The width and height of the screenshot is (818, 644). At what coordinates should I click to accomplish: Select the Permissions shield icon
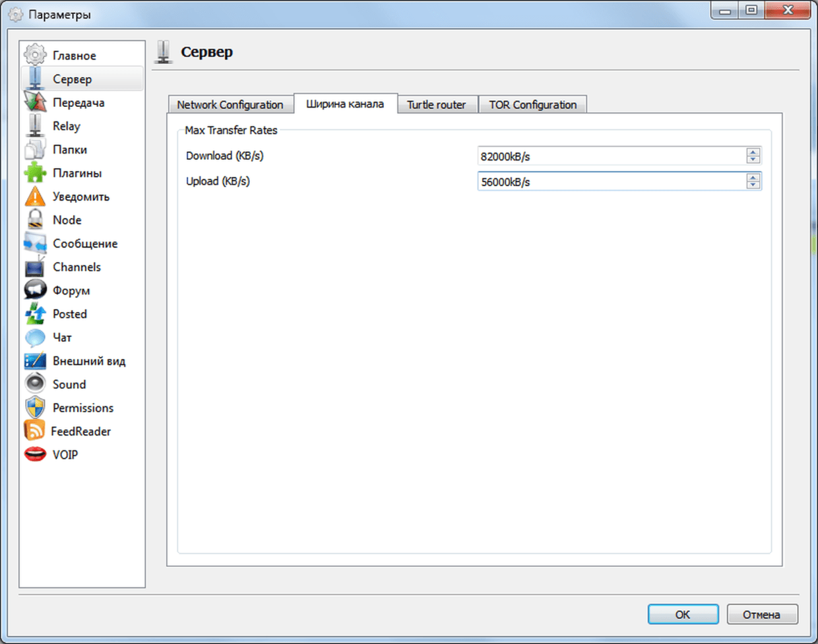(35, 408)
